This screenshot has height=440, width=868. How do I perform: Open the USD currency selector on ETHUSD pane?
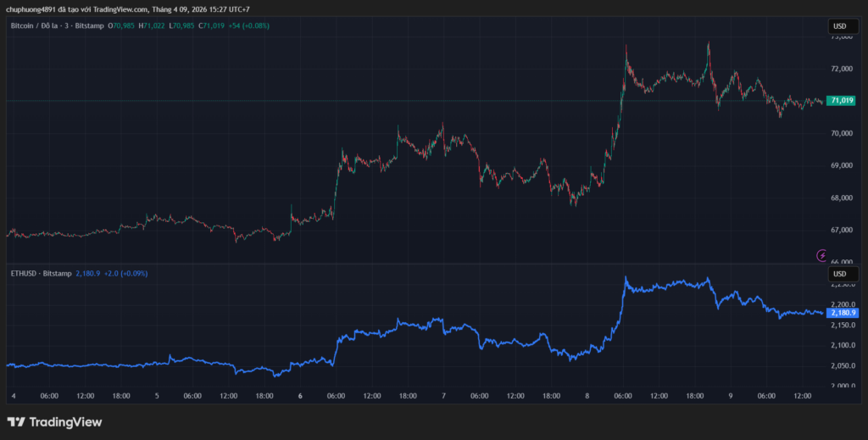840,275
